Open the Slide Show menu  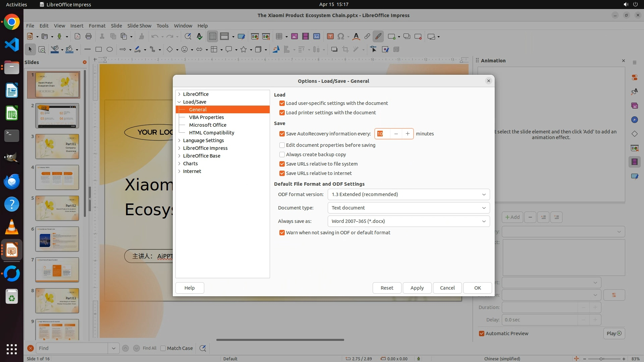pyautogui.click(x=139, y=26)
